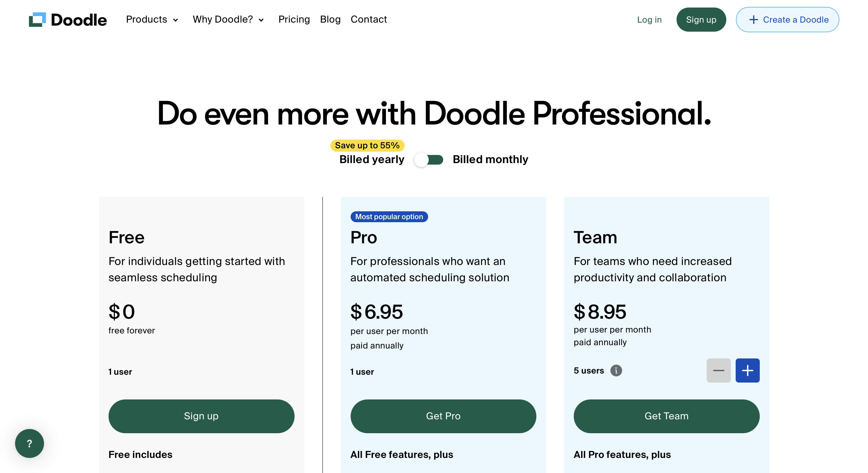
Task: Expand the Products dropdown menu
Action: 152,20
